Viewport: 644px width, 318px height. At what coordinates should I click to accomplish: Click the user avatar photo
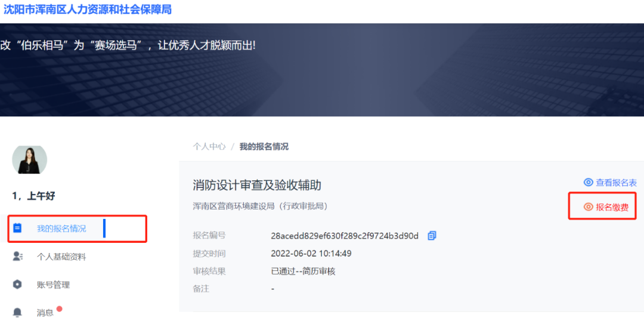pos(29,160)
